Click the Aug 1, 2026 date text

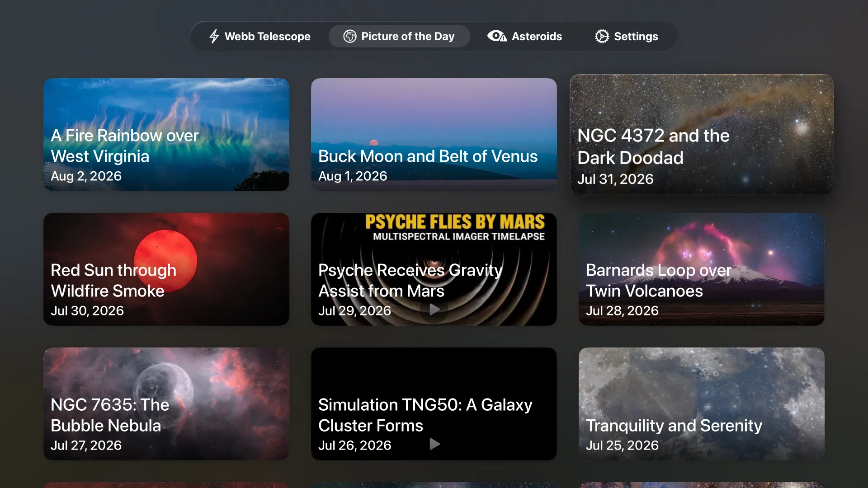coord(353,176)
